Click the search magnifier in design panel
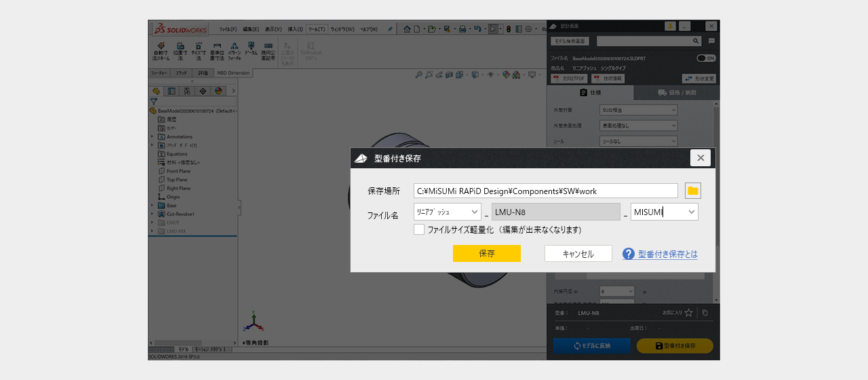This screenshot has height=380, width=868. (695, 41)
